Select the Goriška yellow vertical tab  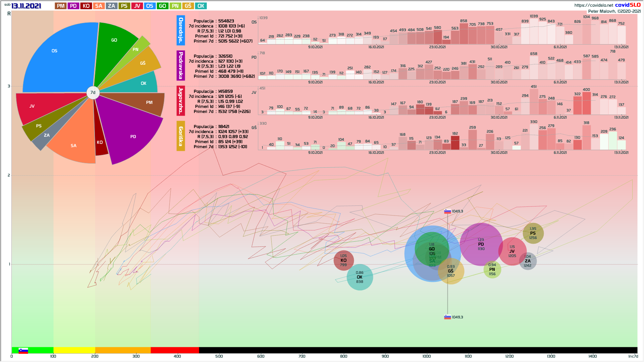pyautogui.click(x=181, y=136)
